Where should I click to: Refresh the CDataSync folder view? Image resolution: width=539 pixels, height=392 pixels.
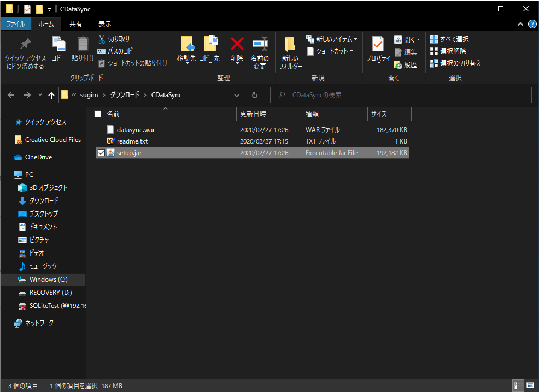pyautogui.click(x=254, y=95)
